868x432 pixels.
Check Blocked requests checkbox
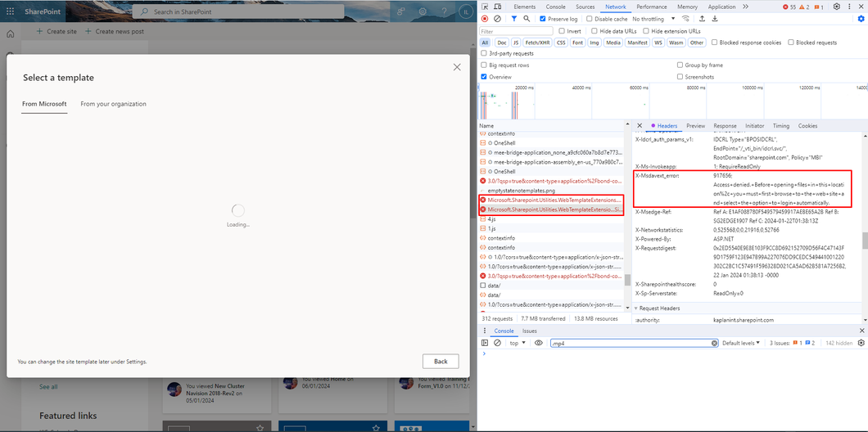click(x=791, y=42)
